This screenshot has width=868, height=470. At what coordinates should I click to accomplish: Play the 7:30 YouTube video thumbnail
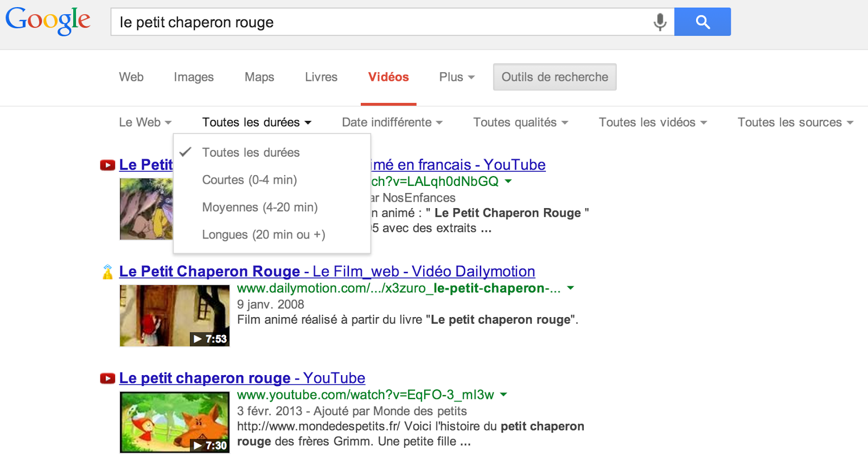[175, 422]
